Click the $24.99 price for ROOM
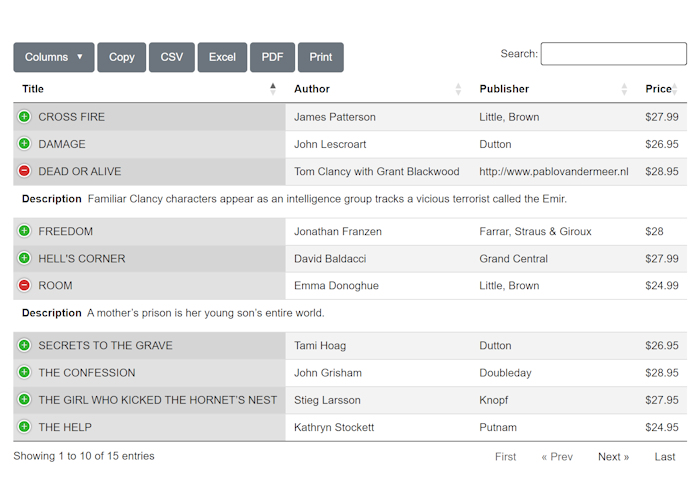The image size is (700, 500). [x=662, y=286]
